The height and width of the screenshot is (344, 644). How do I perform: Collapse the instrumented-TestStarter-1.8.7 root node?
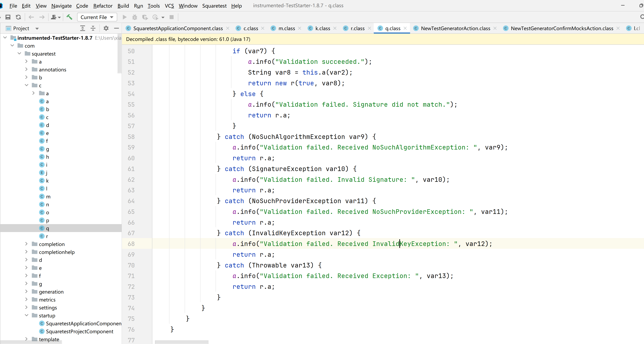(x=5, y=38)
